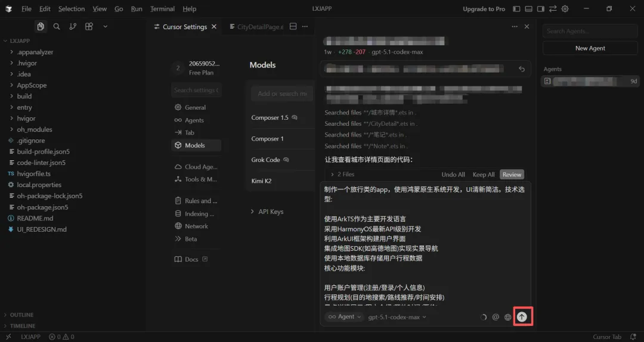Expand the TIMELINE section
This screenshot has width=644, height=342.
pyautogui.click(x=22, y=325)
